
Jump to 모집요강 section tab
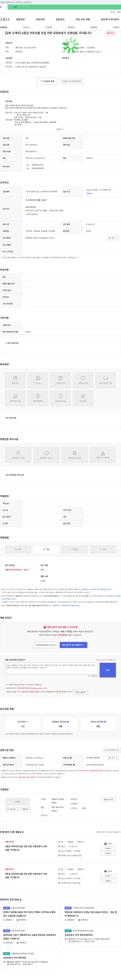(4, 27)
